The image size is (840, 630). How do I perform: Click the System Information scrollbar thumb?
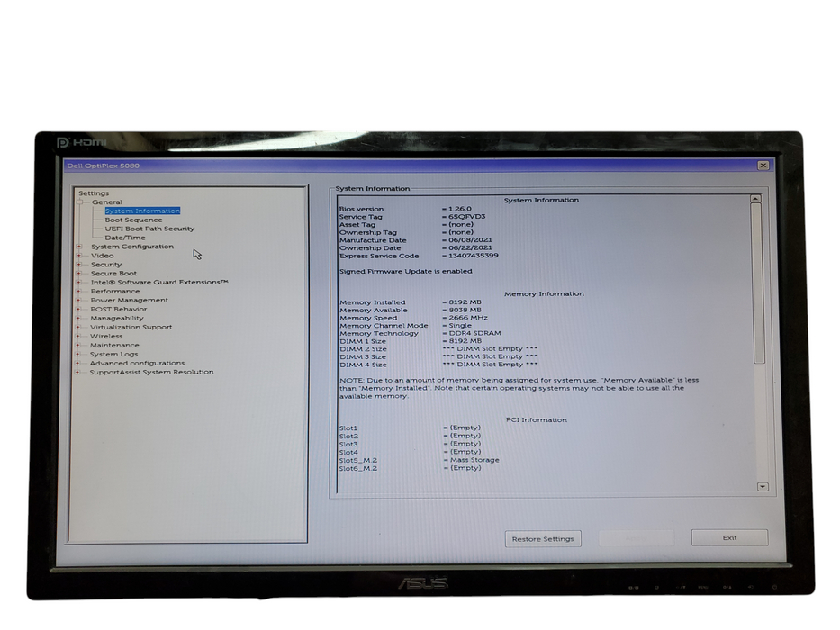coord(758,283)
